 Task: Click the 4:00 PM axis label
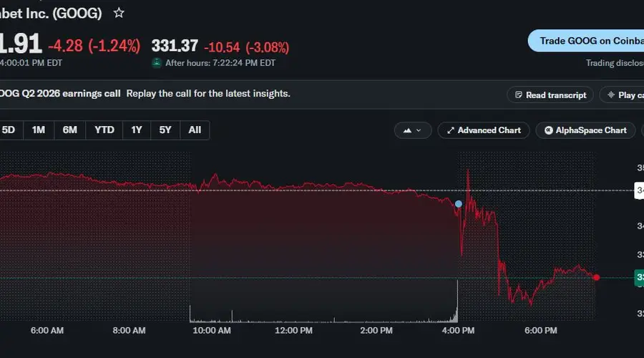[458, 331]
